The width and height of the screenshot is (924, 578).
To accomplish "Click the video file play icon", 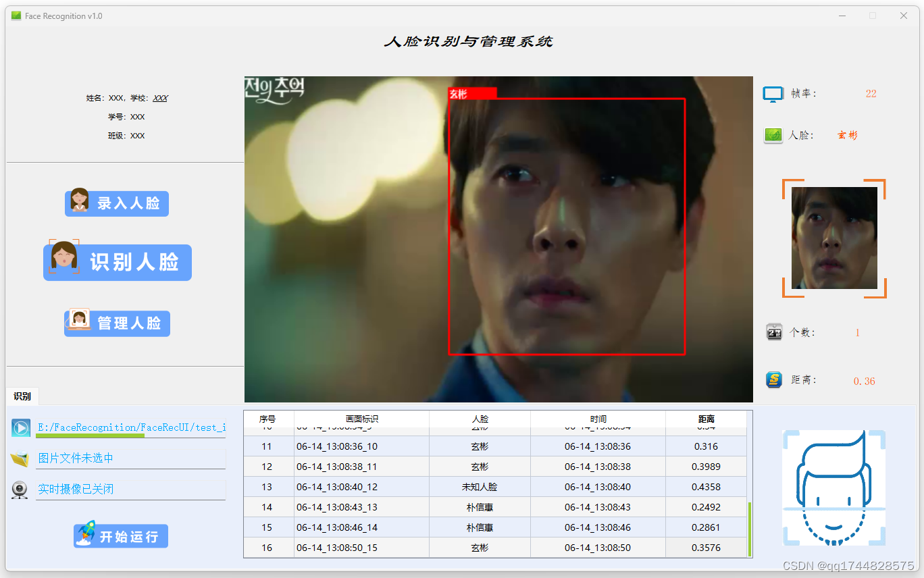I will point(21,428).
